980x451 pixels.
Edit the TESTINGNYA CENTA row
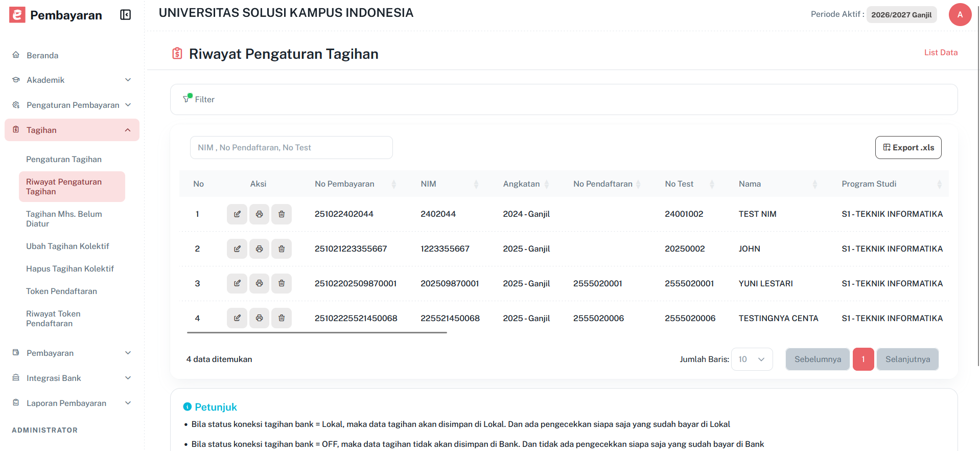click(237, 318)
